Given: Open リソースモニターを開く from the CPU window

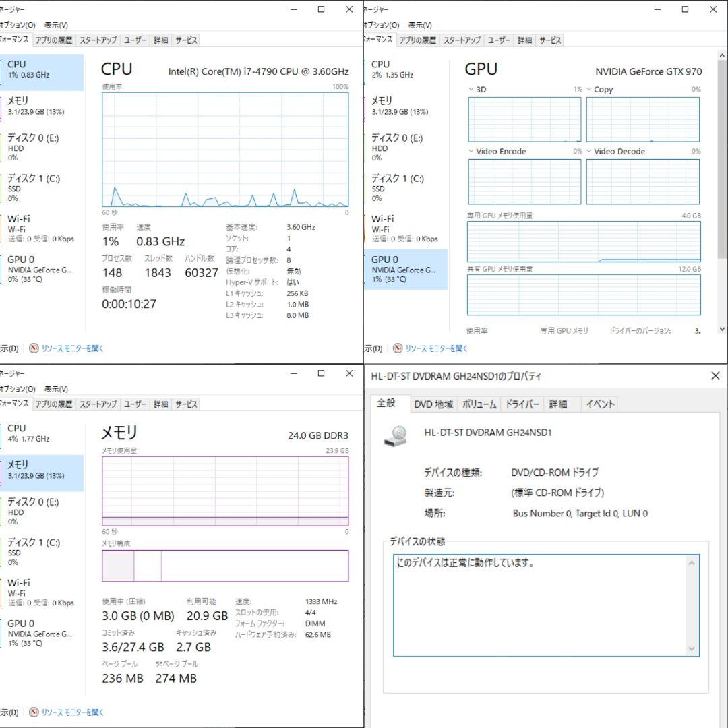Looking at the screenshot, I should point(71,348).
